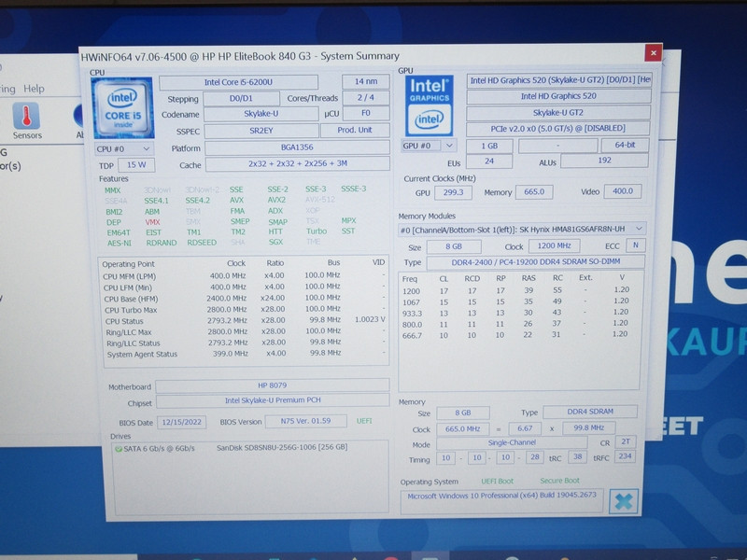
Task: Click the BIOS Date 12/15/2022 field
Action: (x=181, y=422)
